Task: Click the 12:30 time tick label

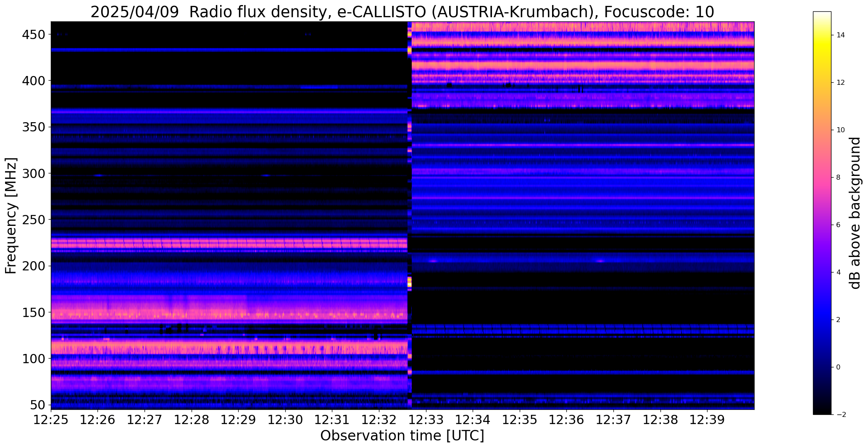Action: click(x=285, y=419)
